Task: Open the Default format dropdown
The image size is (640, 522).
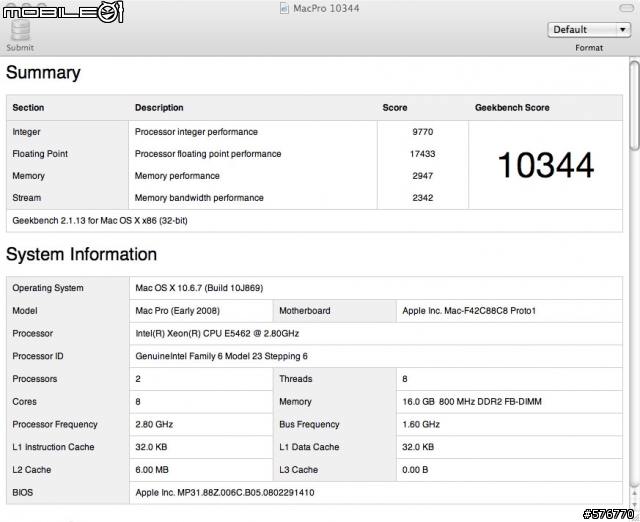Action: click(x=589, y=30)
